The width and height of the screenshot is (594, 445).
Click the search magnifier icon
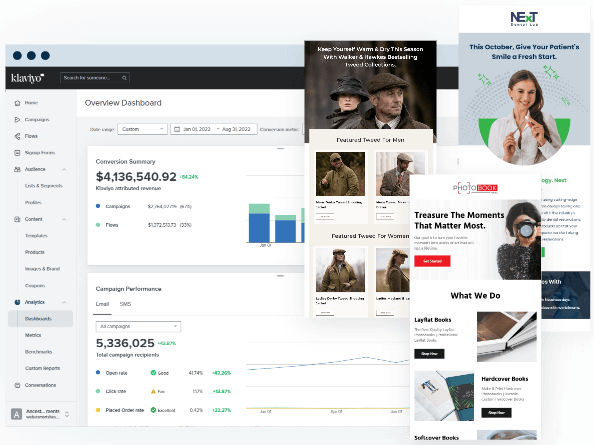point(124,78)
